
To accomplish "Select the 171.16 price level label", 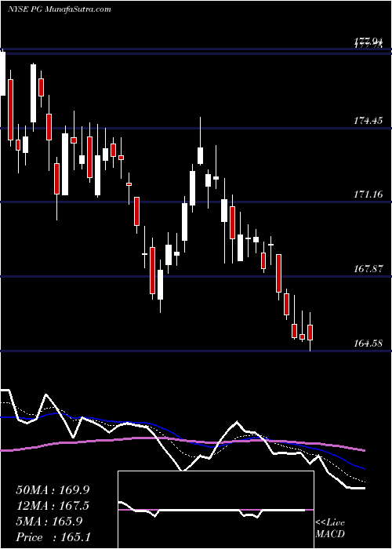I will [x=368, y=195].
